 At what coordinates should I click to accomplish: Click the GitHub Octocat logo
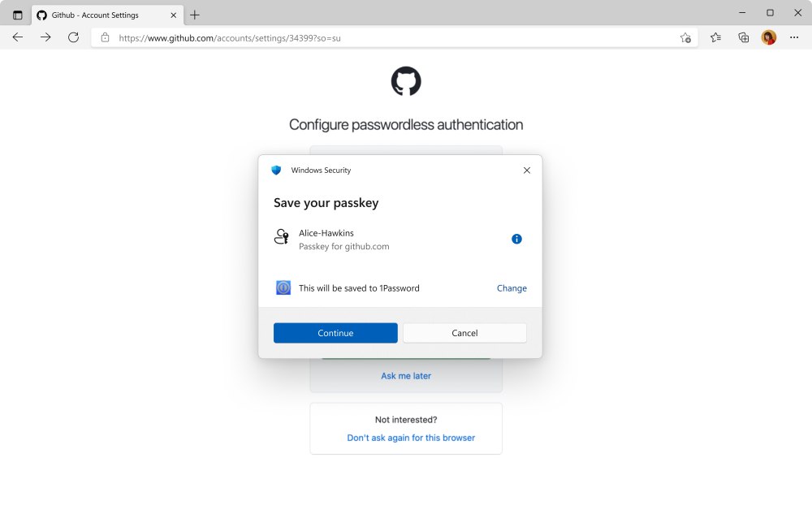point(405,81)
